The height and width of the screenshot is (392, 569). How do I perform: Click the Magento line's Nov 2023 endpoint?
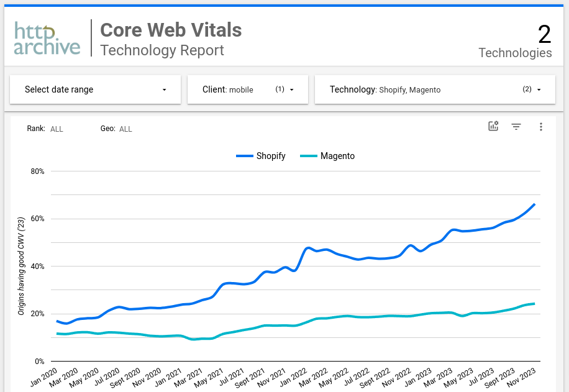[535, 304]
